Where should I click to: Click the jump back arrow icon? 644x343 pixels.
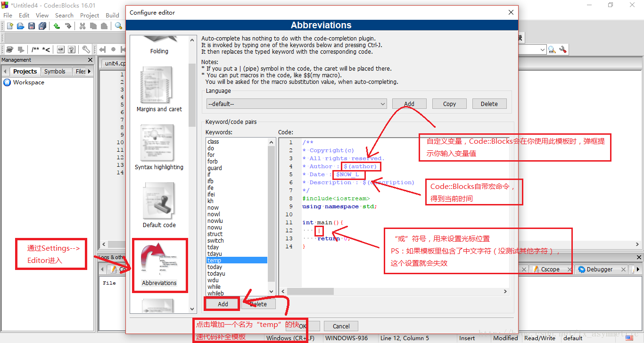[102, 49]
